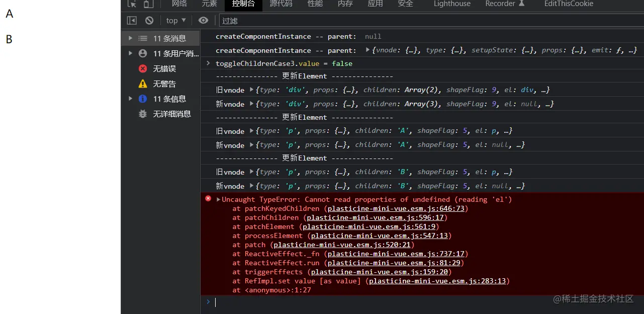Screen dimensions: 644x314
Task: Expand the 旧vnode div Array(2) object
Action: coord(251,90)
